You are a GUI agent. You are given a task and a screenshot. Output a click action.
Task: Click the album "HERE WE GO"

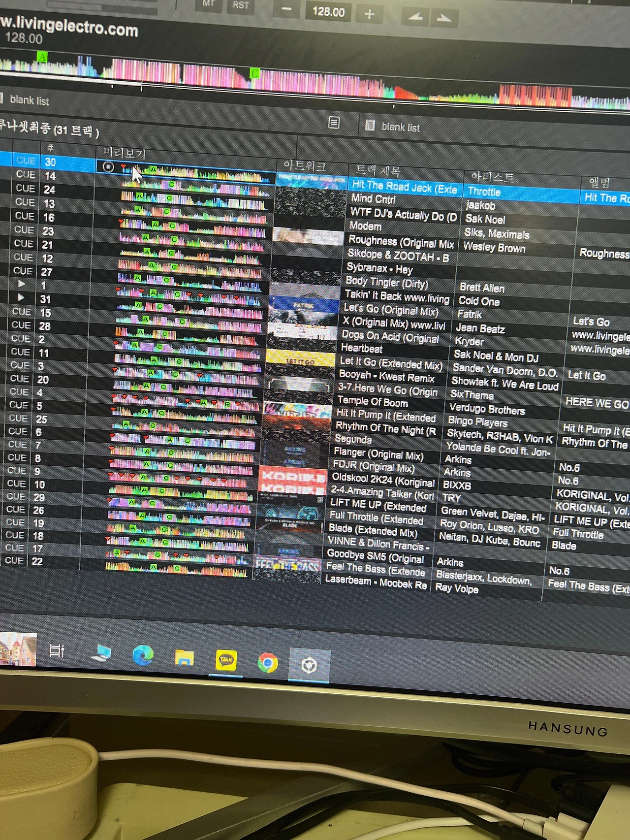[x=597, y=403]
